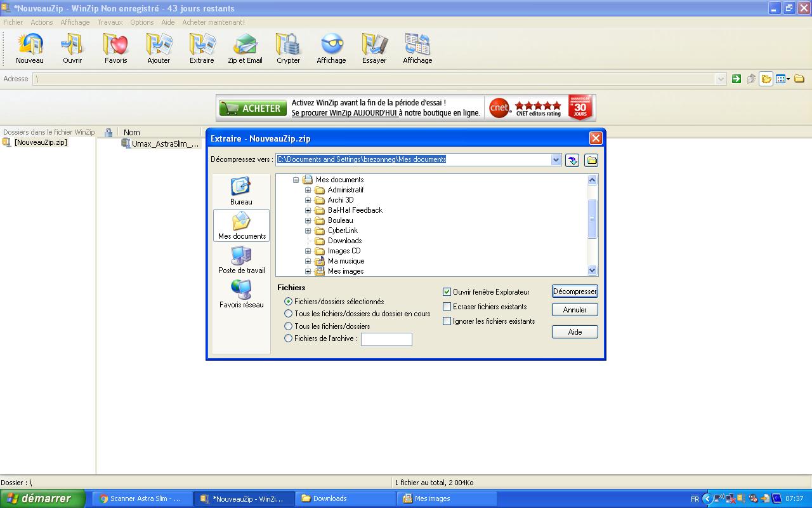
Task: Switch to the Scanner Astra Slim taskbar window
Action: [x=141, y=498]
